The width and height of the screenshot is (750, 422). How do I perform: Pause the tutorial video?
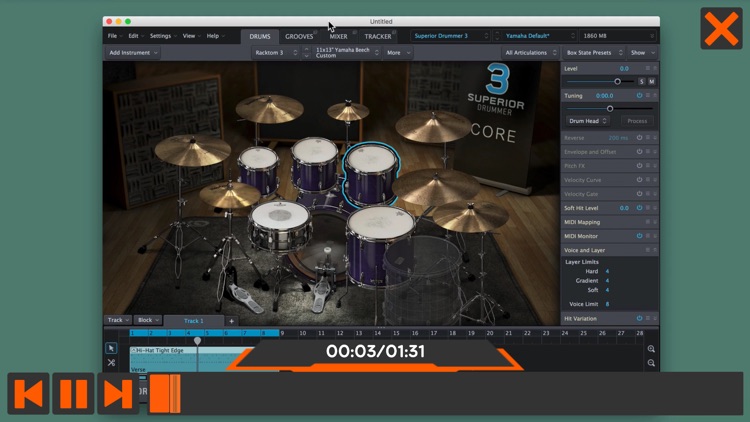(x=73, y=393)
